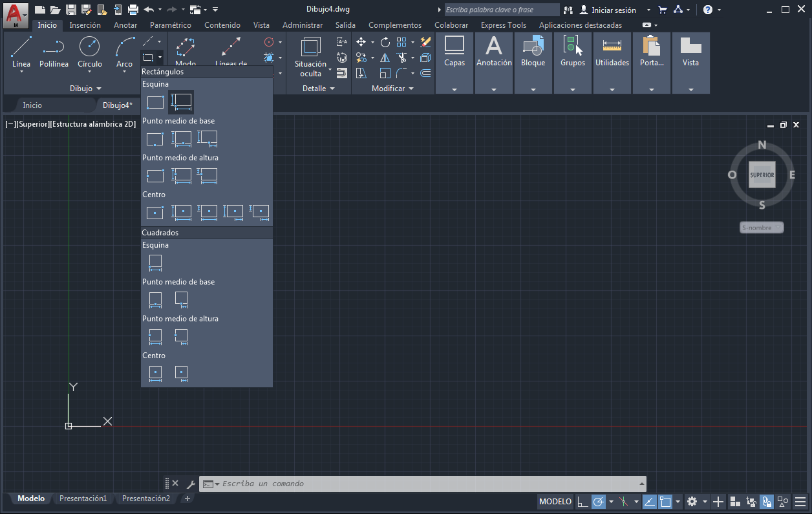
Task: Switch to the Anotar ribbon tab
Action: point(125,25)
